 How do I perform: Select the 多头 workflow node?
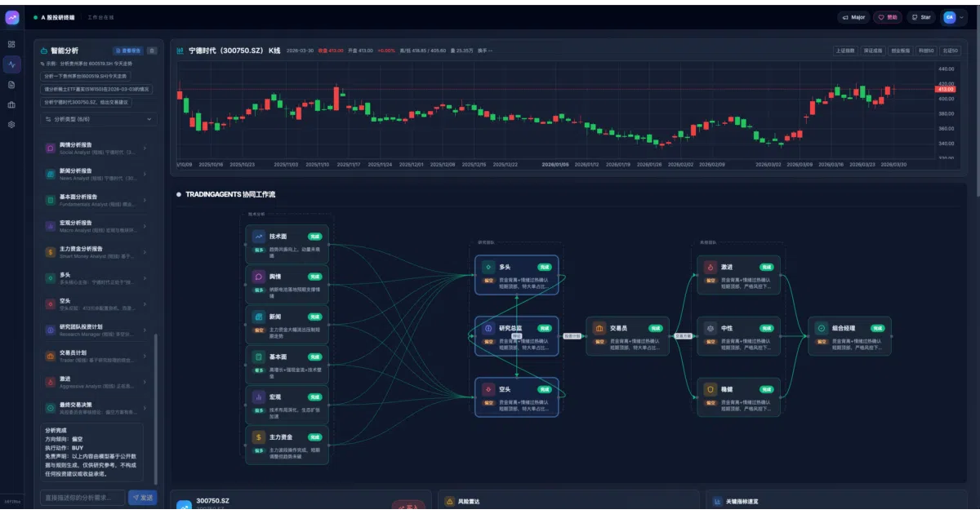517,275
